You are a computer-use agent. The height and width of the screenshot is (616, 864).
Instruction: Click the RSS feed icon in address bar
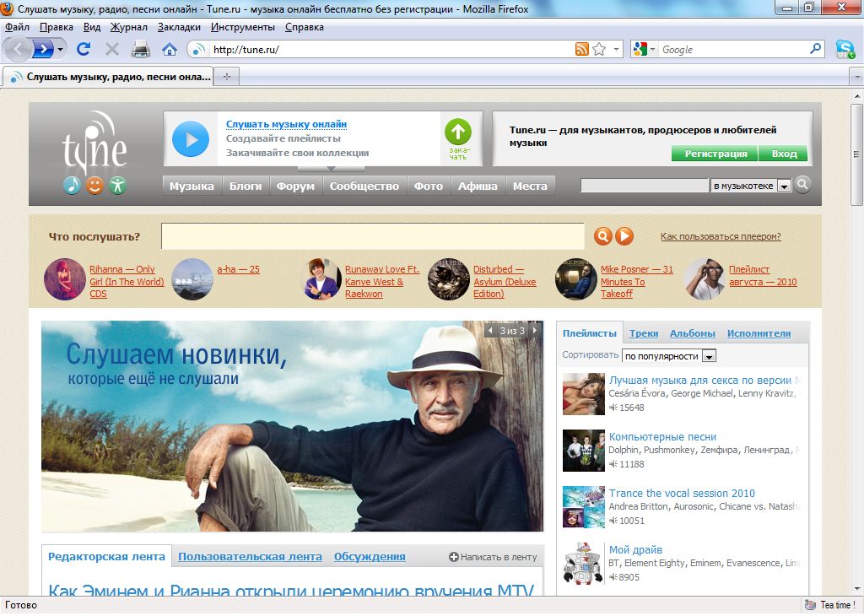click(581, 50)
